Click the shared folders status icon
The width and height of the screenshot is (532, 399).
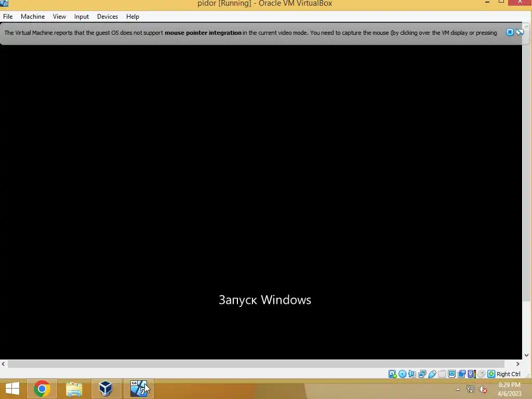click(x=442, y=374)
